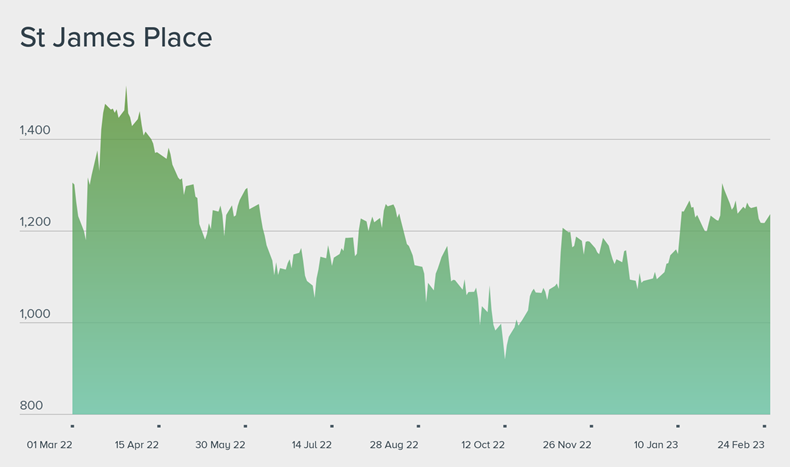This screenshot has width=790, height=467.
Task: Select the 28 Aug 22 date label
Action: point(394,445)
